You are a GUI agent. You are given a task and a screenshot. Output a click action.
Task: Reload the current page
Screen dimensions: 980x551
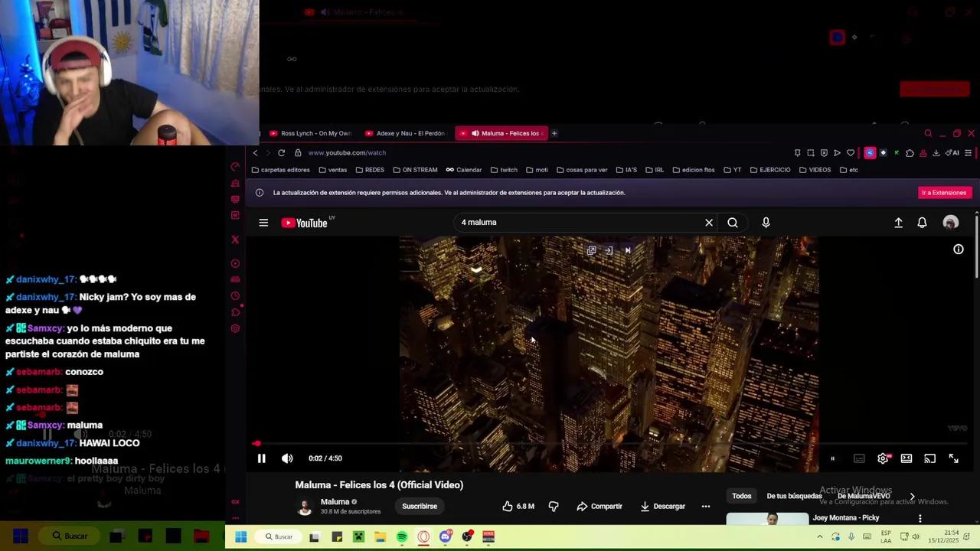pyautogui.click(x=281, y=153)
